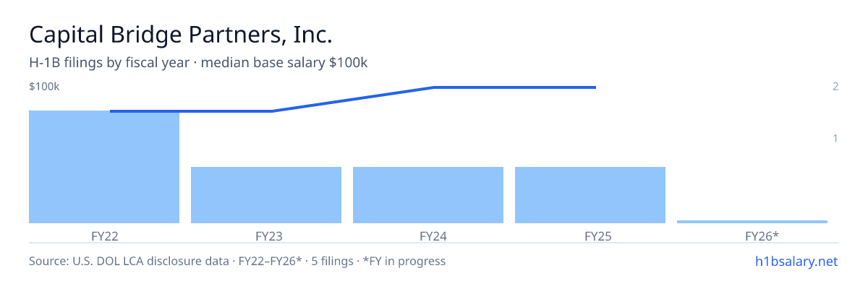Select the FY25 axis label
This screenshot has height=289, width=868.
tap(590, 236)
